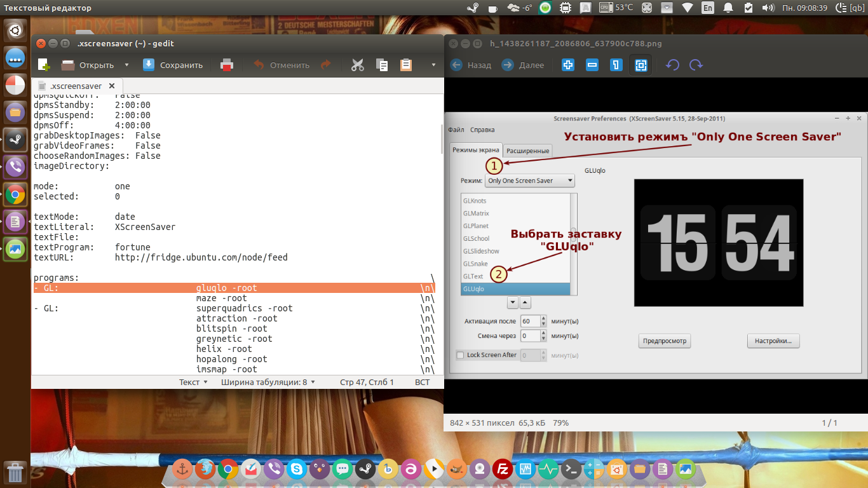Open the Текст syntax language dropdown
Image resolution: width=868 pixels, height=488 pixels.
pyautogui.click(x=193, y=382)
